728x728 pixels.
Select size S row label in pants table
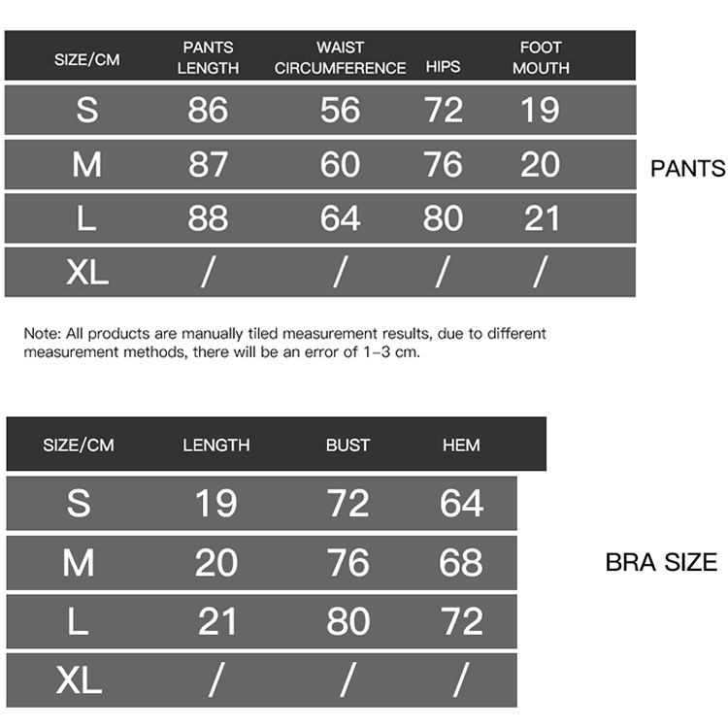(87, 111)
